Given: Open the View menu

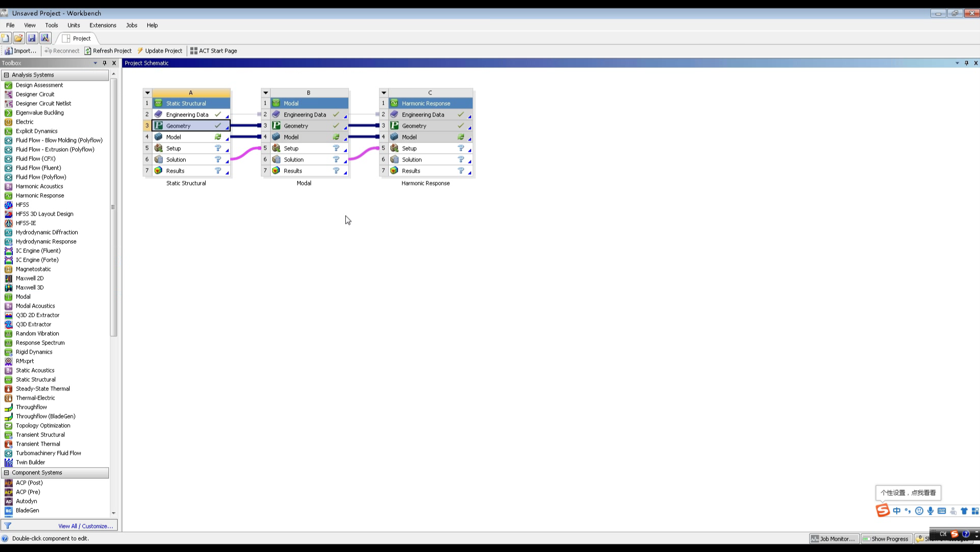Looking at the screenshot, I should [x=30, y=25].
